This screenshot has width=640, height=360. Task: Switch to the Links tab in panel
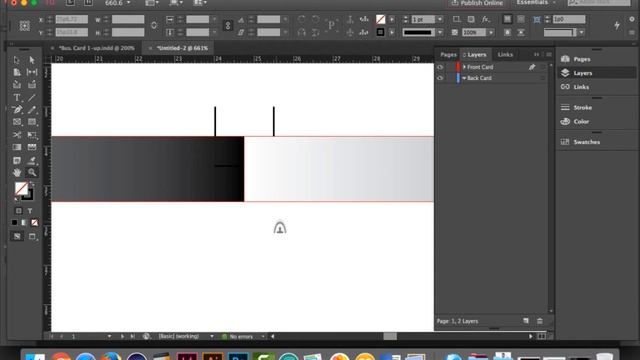pos(505,54)
